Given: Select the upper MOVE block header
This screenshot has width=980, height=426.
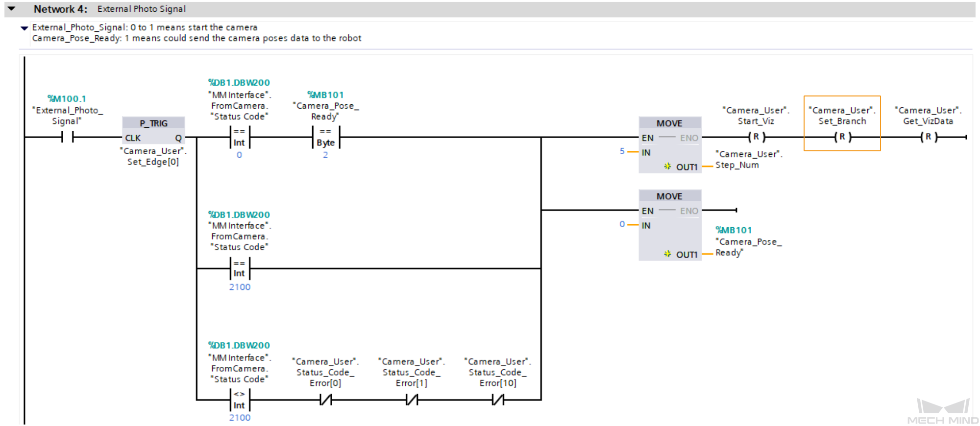Looking at the screenshot, I should [670, 123].
